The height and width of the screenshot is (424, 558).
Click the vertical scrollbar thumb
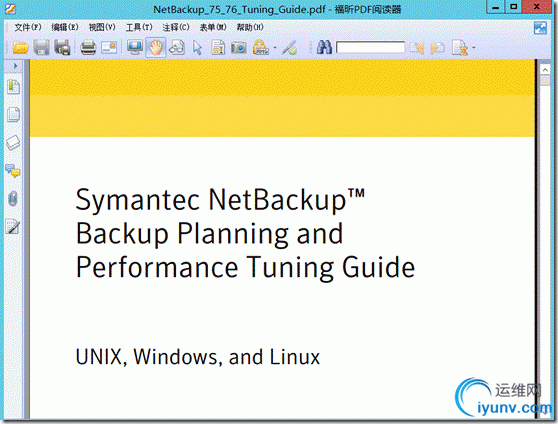pyautogui.click(x=544, y=80)
